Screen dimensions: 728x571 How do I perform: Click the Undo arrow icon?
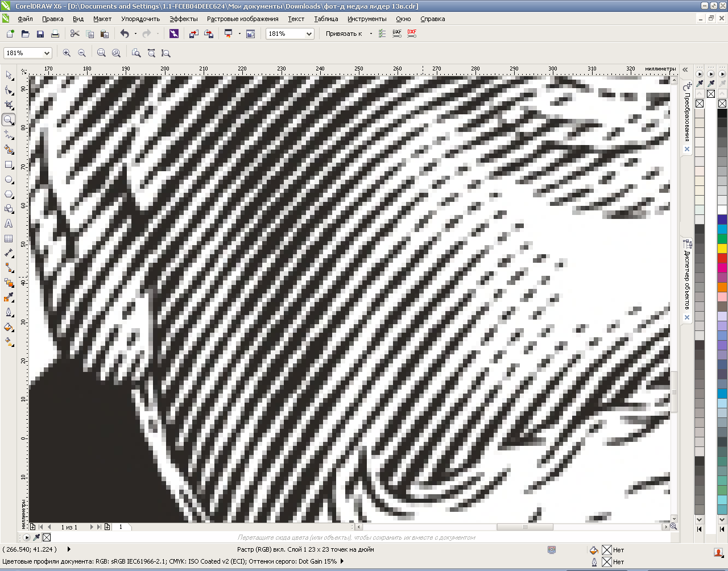click(125, 34)
